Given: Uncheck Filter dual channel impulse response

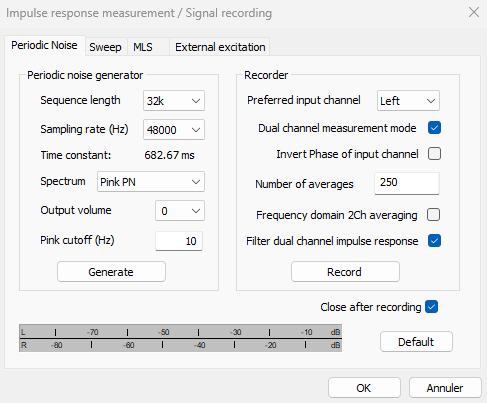Looking at the screenshot, I should tap(434, 241).
